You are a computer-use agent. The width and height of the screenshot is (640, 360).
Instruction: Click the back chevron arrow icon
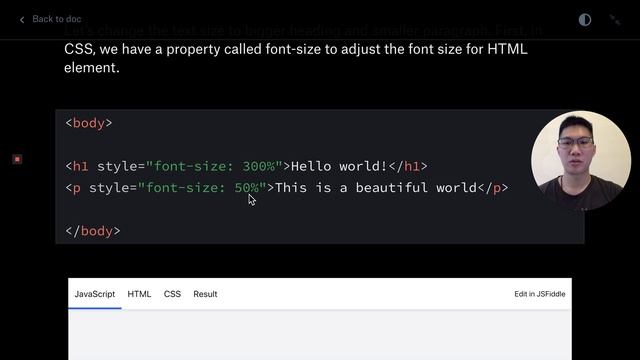[22, 20]
